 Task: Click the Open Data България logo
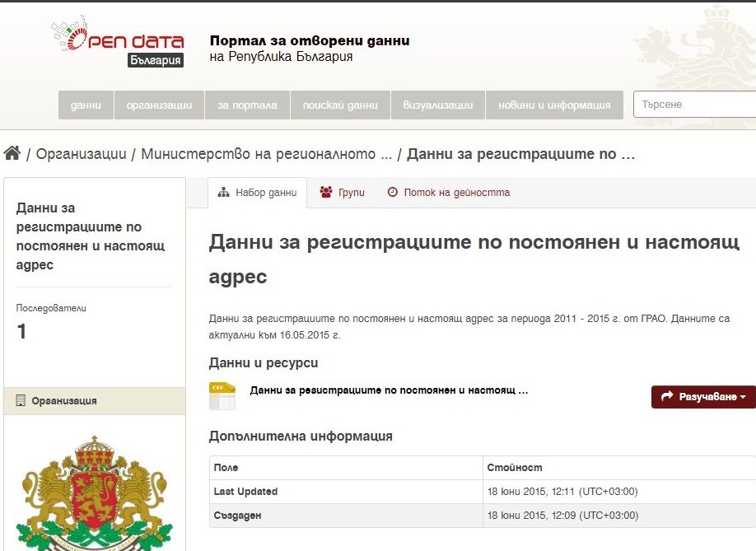pos(117,41)
